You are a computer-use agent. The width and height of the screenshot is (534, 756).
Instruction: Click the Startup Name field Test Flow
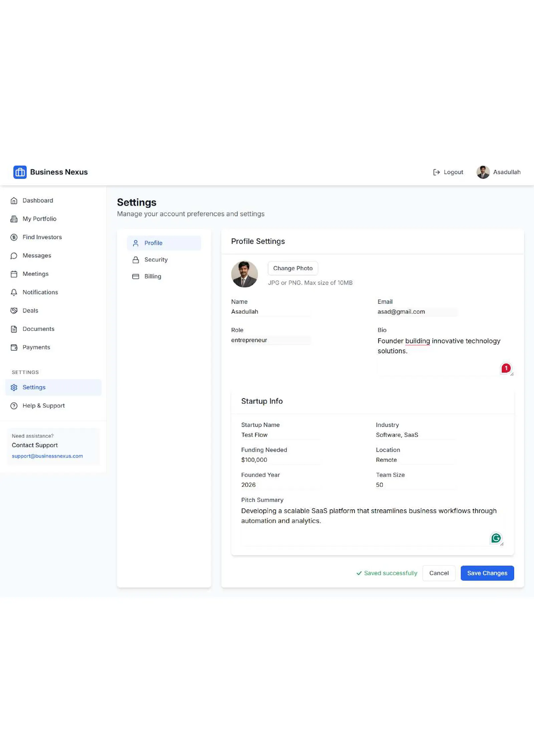tap(281, 435)
